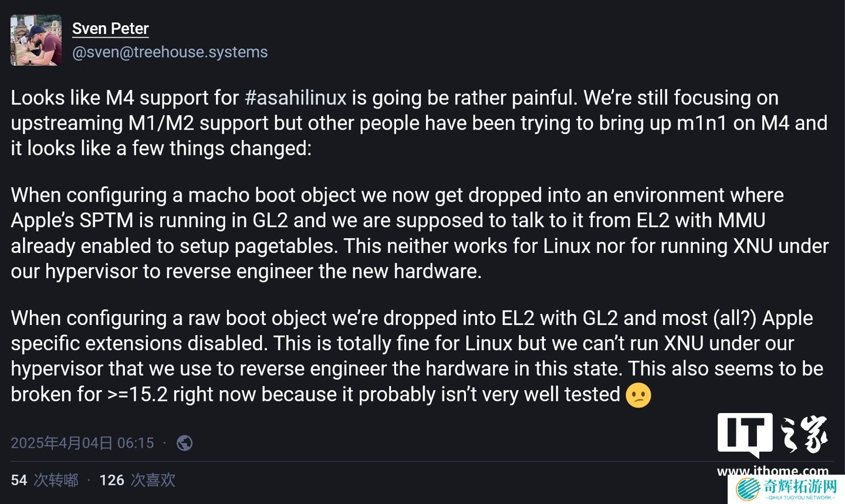Open the www.ithome.com watermark link
845x504 pixels.
click(772, 470)
